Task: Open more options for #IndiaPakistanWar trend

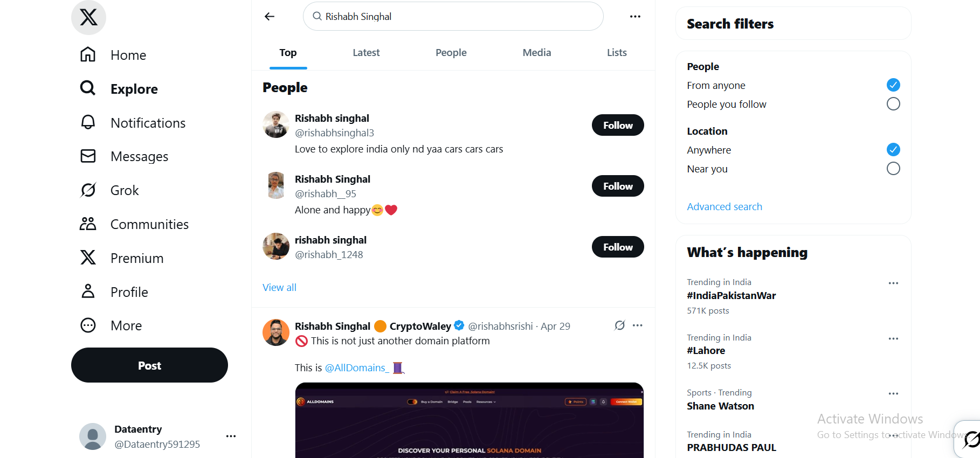Action: click(x=893, y=283)
